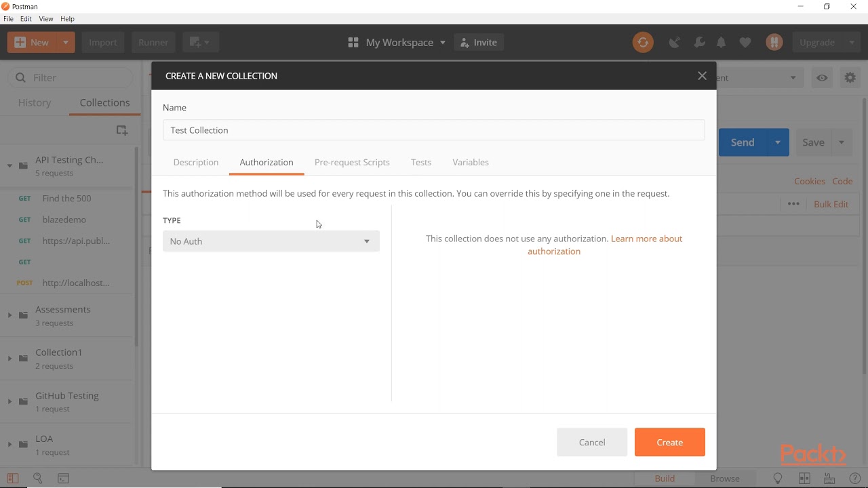
Task: Select the POST http://localhost... request
Action: tap(66, 283)
